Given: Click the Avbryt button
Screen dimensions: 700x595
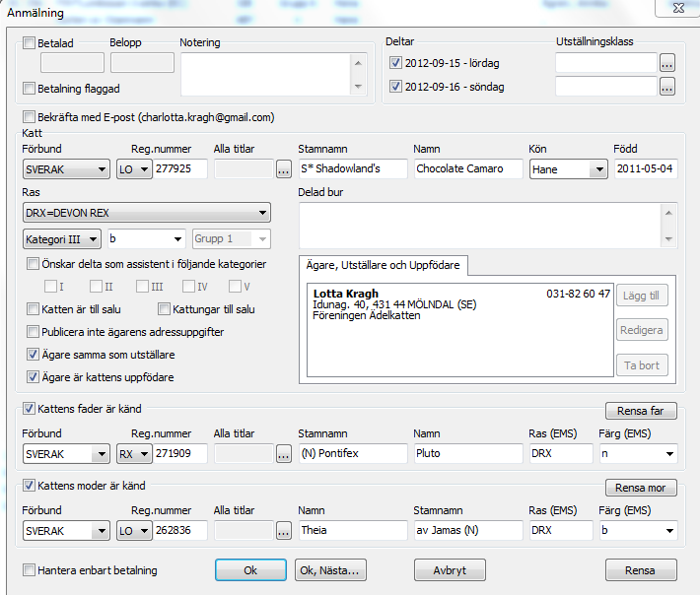Looking at the screenshot, I should [x=450, y=570].
